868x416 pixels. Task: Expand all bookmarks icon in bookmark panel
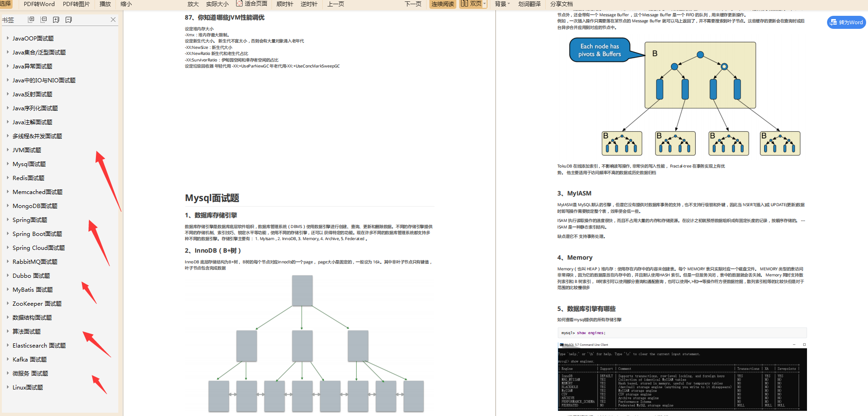point(31,20)
